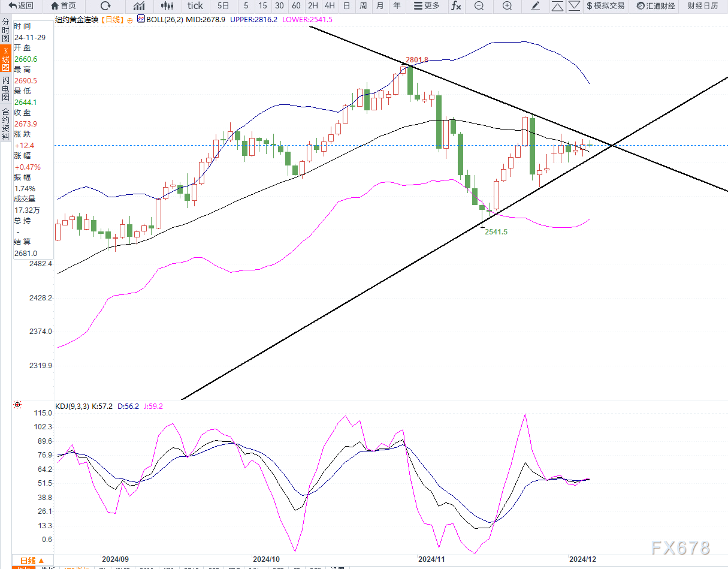
Task: Click the 2801.8 high price marker
Action: tap(417, 60)
